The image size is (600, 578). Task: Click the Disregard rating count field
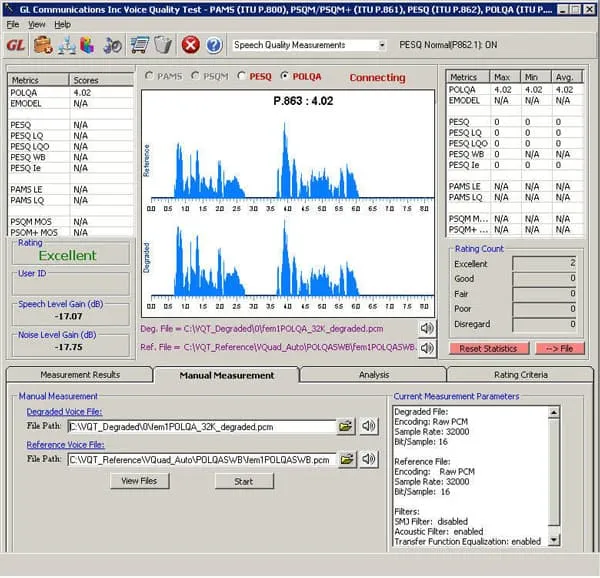(x=544, y=324)
